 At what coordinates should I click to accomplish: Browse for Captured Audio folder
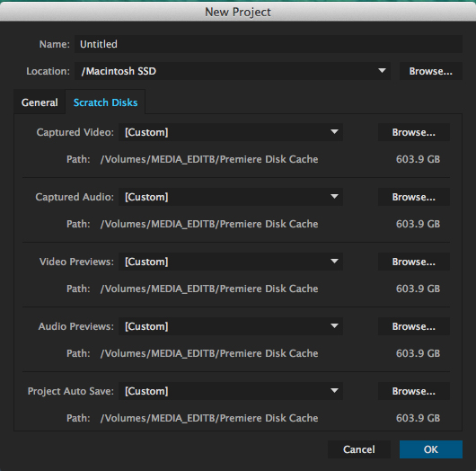pos(414,197)
